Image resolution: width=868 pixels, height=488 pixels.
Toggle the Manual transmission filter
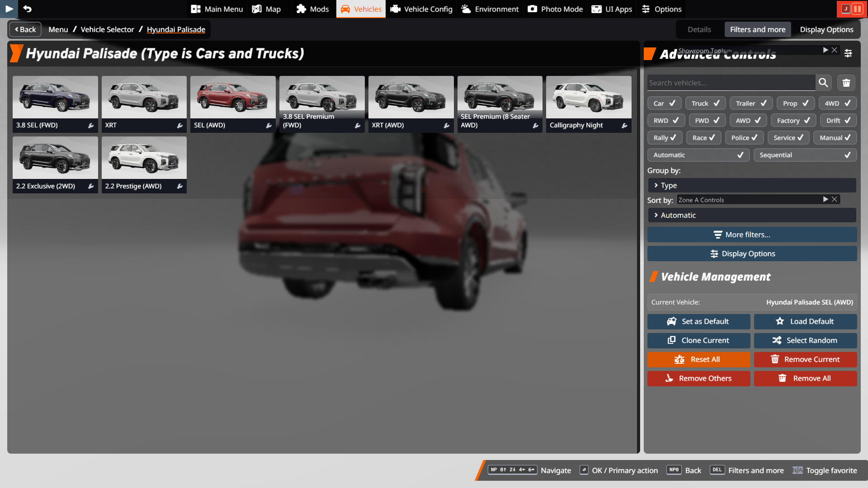point(835,138)
